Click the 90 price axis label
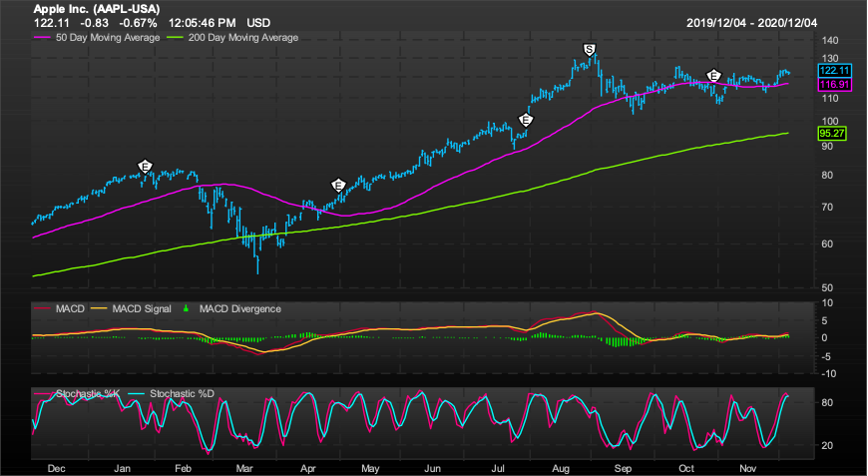868x476 pixels. coord(827,146)
